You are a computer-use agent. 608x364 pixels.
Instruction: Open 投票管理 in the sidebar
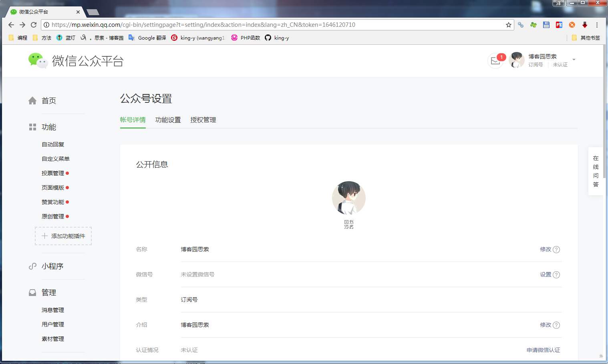click(53, 173)
